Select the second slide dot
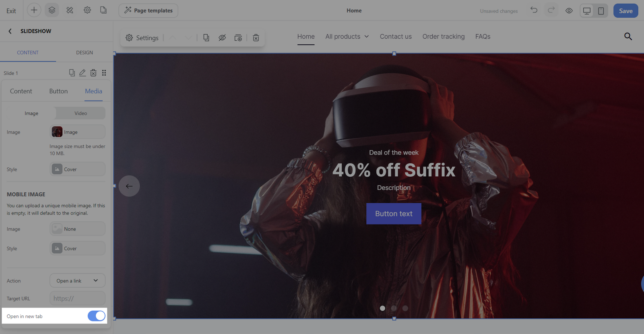This screenshot has width=644, height=334. tap(394, 308)
